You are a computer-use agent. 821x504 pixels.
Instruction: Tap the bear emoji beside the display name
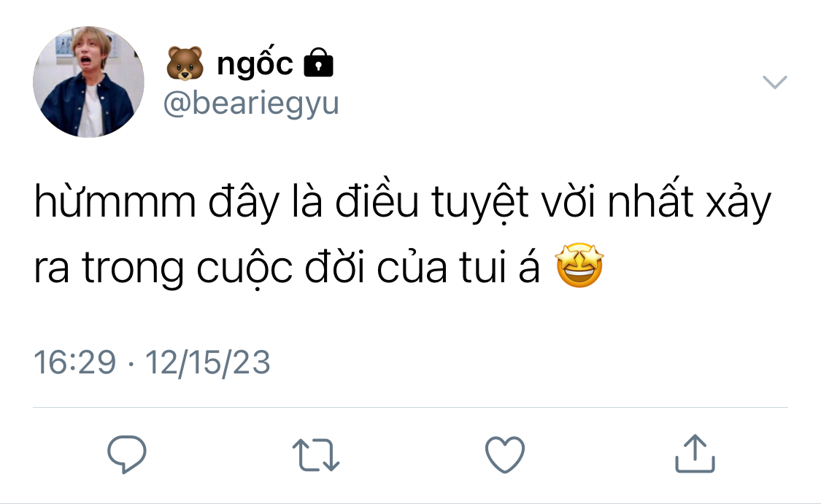[185, 63]
